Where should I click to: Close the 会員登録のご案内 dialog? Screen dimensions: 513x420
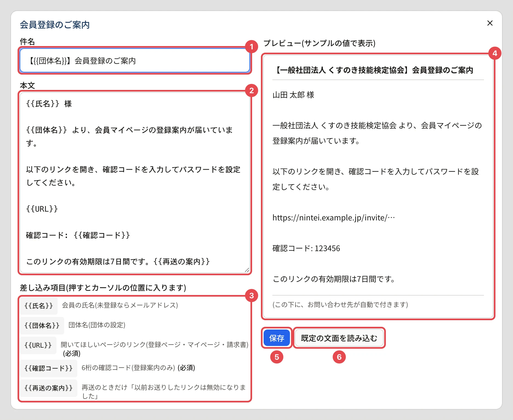(490, 23)
